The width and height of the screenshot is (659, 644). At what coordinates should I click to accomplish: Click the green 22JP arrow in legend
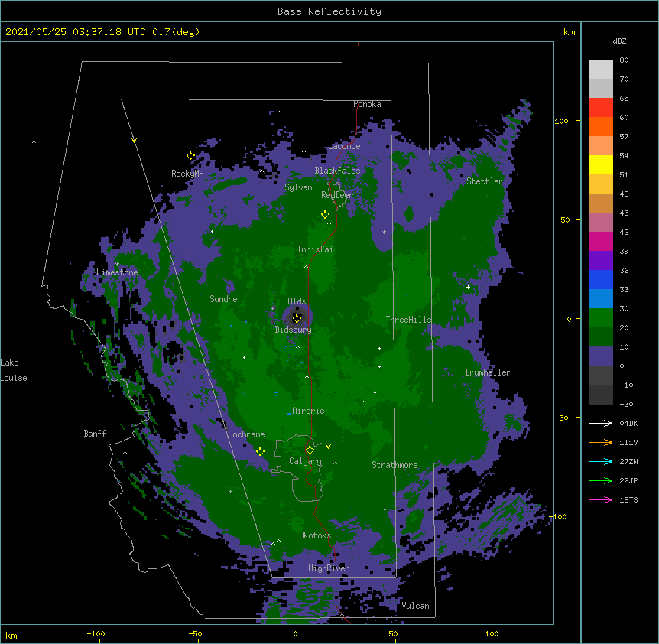click(601, 480)
